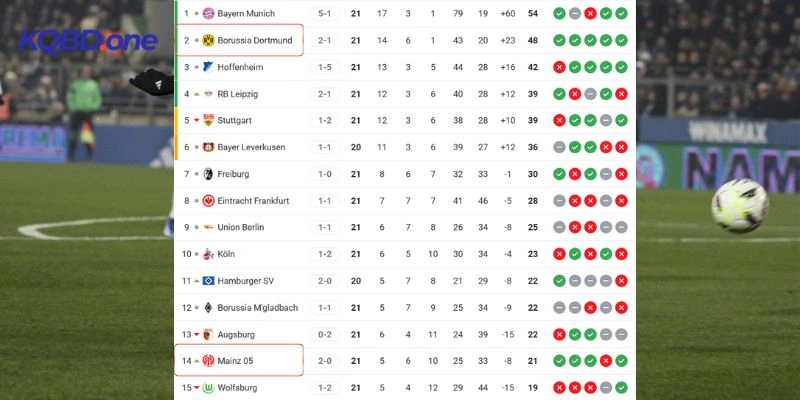Click the RB Leipzig club logo
The height and width of the screenshot is (400, 800).
[x=208, y=94]
